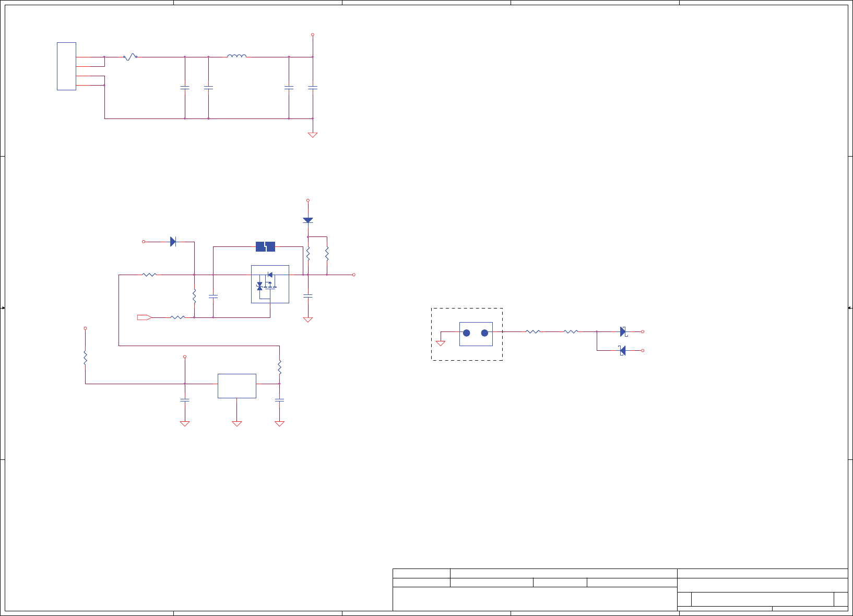The width and height of the screenshot is (853, 616).
Task: Select horizontal diode left of the jumper
Action: point(173,242)
